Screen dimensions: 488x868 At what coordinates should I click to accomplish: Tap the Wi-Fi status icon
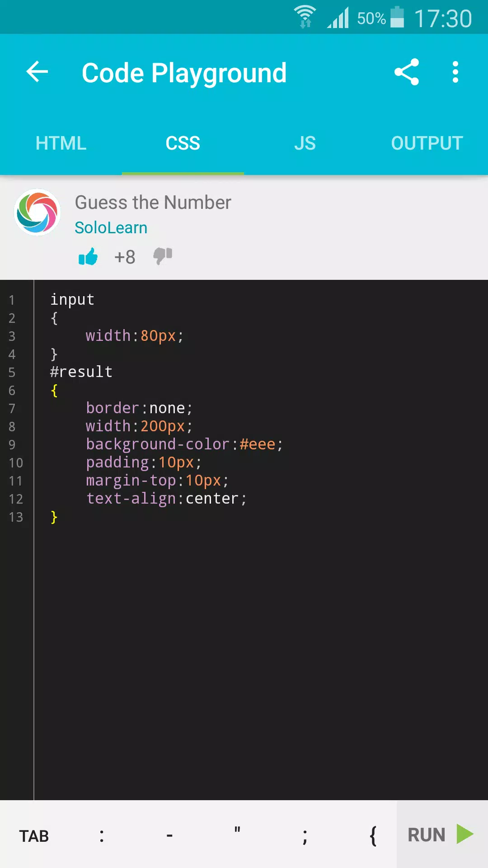(305, 17)
